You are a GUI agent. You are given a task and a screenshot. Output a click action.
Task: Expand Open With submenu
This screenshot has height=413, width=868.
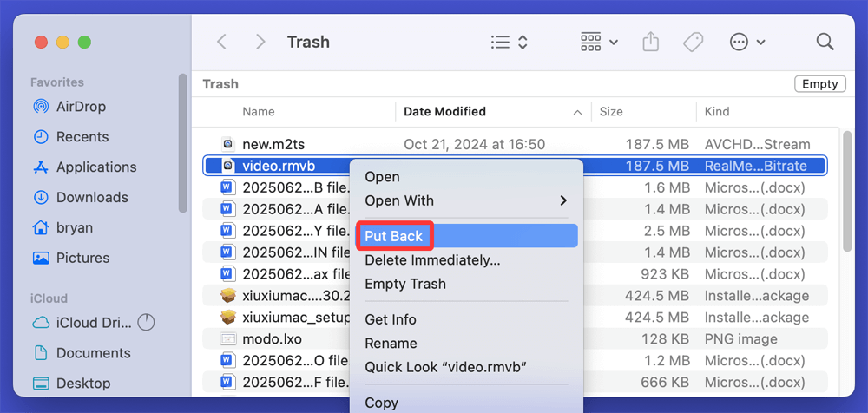466,200
